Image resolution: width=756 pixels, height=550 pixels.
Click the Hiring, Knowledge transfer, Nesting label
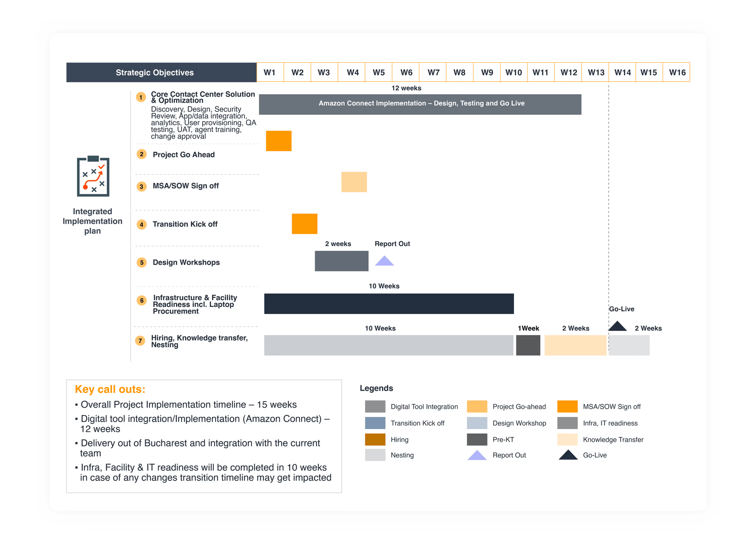coord(199,341)
